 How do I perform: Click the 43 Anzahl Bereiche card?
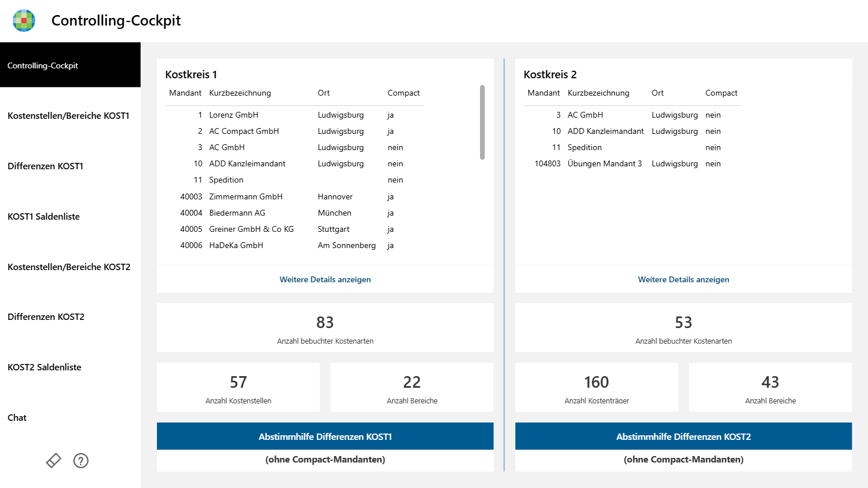(x=771, y=387)
